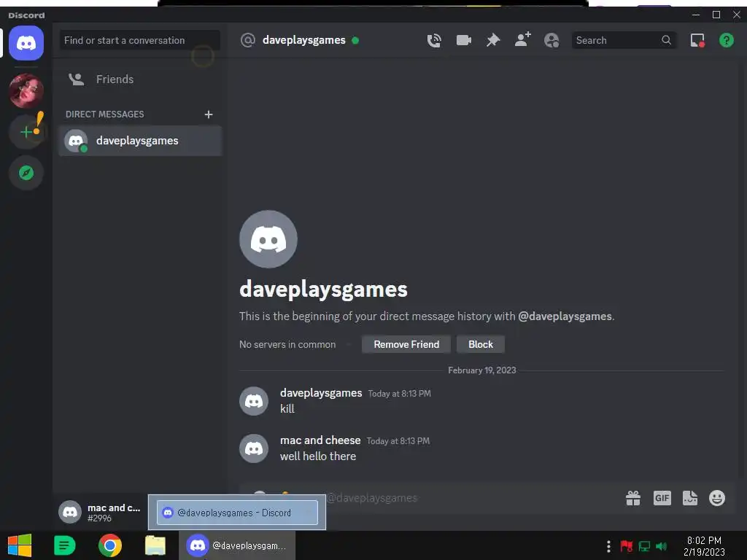Viewport: 747px width, 560px height.
Task: Show pinned messages icon
Action: 493,41
